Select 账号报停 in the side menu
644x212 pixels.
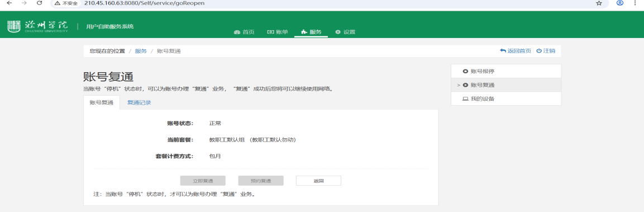tap(506, 71)
